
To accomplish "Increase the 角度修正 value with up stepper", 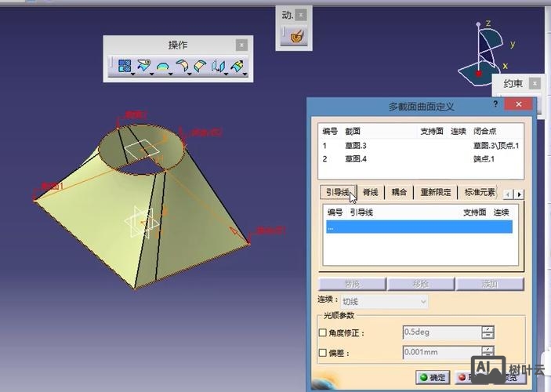I will [488, 328].
